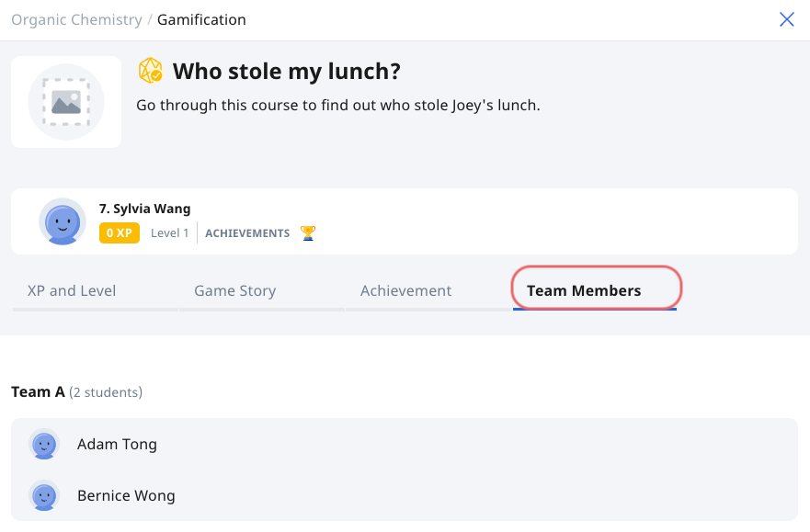The image size is (810, 532).
Task: Click the gold trophy achievements icon
Action: [308, 233]
